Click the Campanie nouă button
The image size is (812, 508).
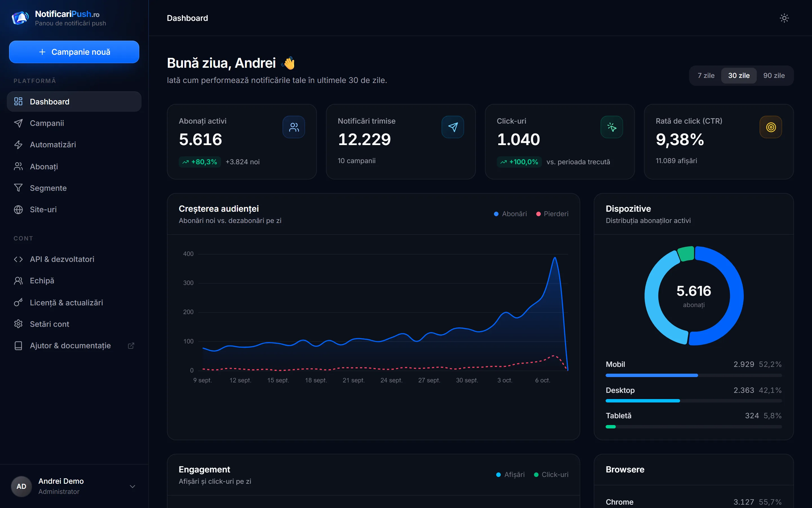click(x=74, y=52)
